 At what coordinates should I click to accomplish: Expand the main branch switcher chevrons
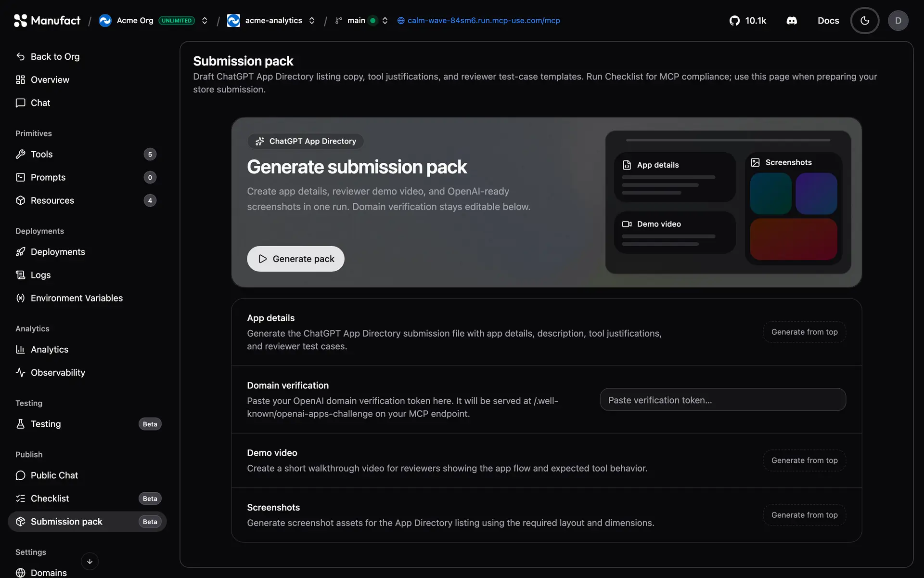[x=385, y=21]
